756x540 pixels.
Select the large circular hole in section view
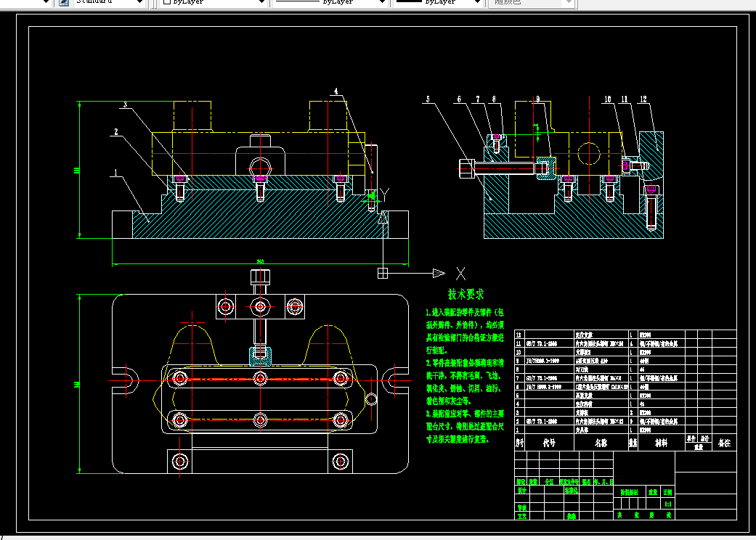pyautogui.click(x=590, y=154)
